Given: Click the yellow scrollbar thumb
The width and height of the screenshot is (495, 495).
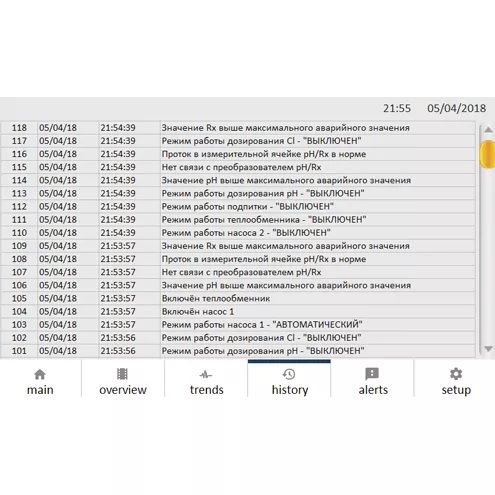Looking at the screenshot, I should pyautogui.click(x=487, y=154).
